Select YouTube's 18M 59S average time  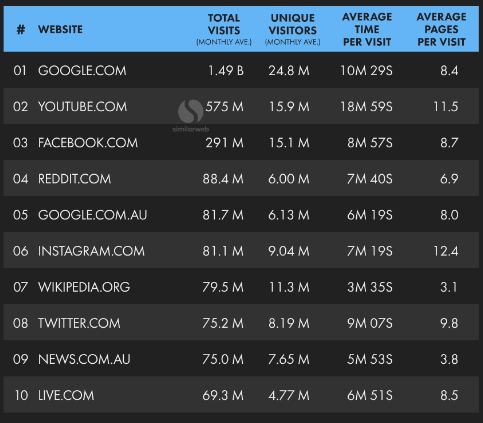(366, 107)
